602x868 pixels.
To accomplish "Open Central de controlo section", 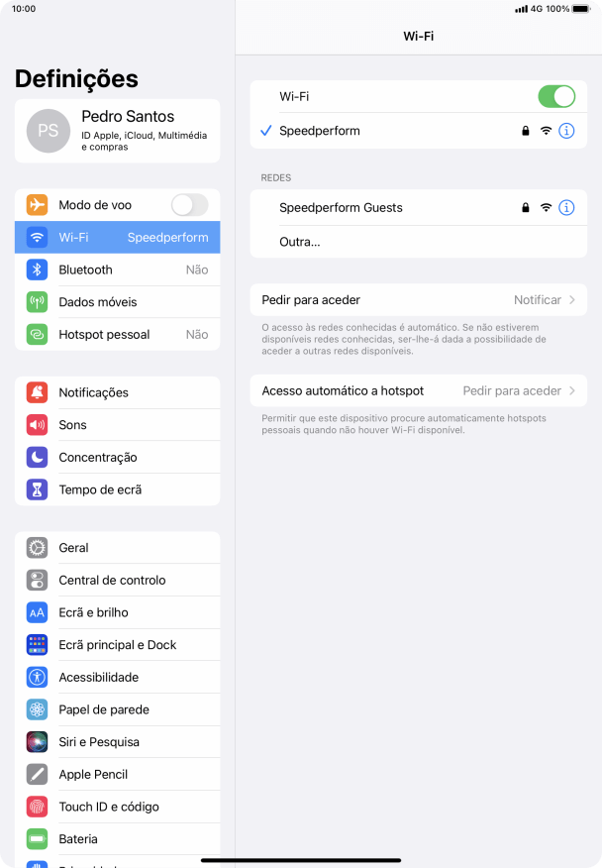I will pyautogui.click(x=117, y=580).
